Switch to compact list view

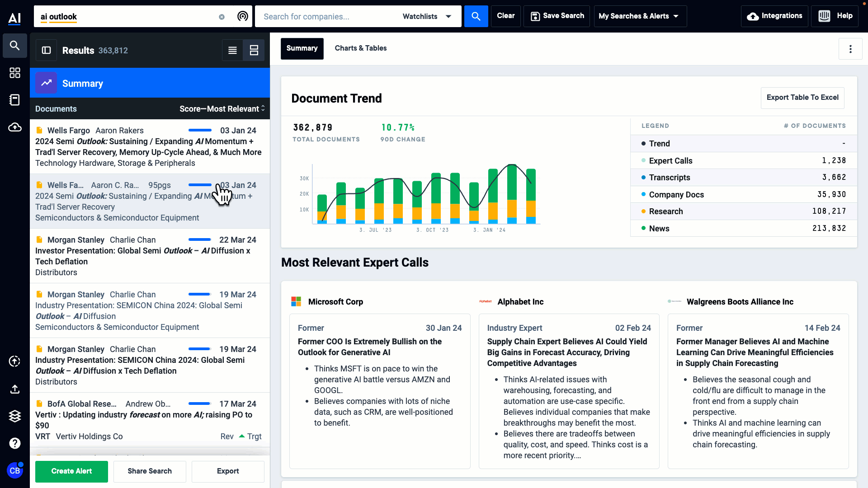click(232, 50)
